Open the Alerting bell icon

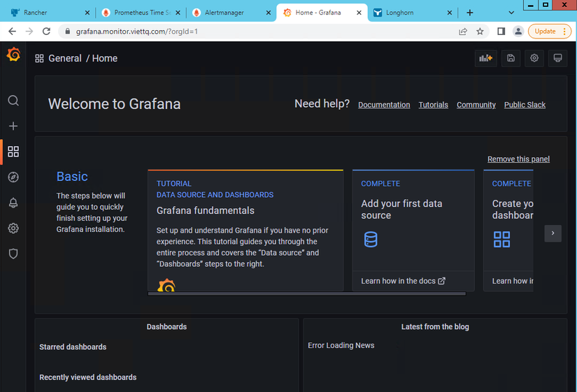13,203
